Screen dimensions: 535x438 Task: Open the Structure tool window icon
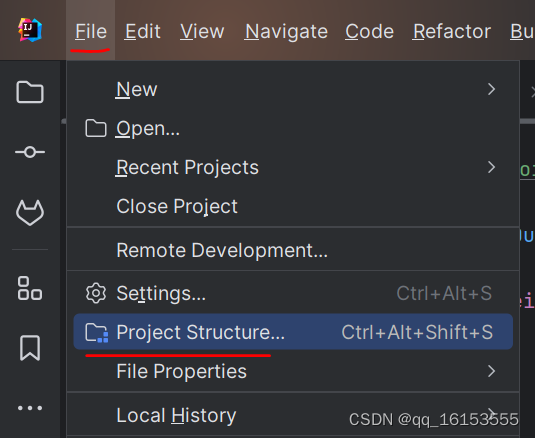[x=30, y=289]
